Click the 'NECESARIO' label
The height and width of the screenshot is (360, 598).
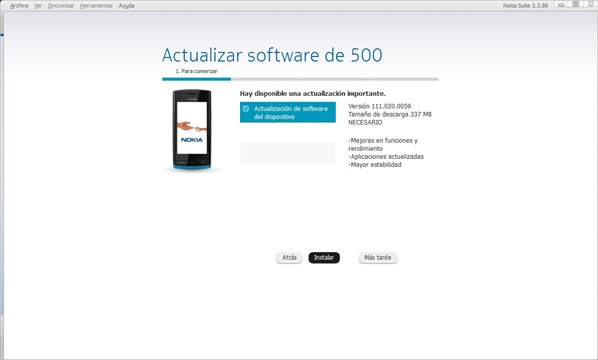click(x=365, y=122)
